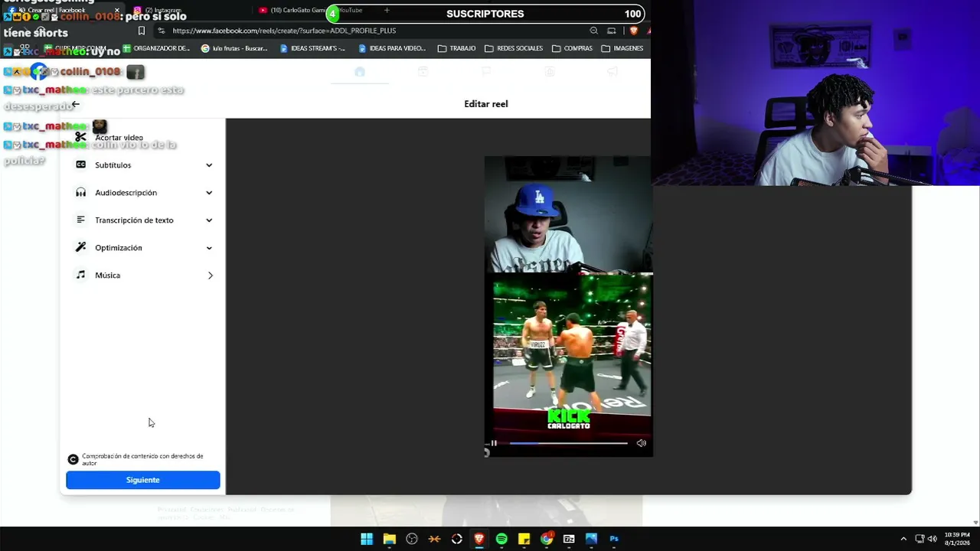Open a new browser tab

click(x=387, y=10)
